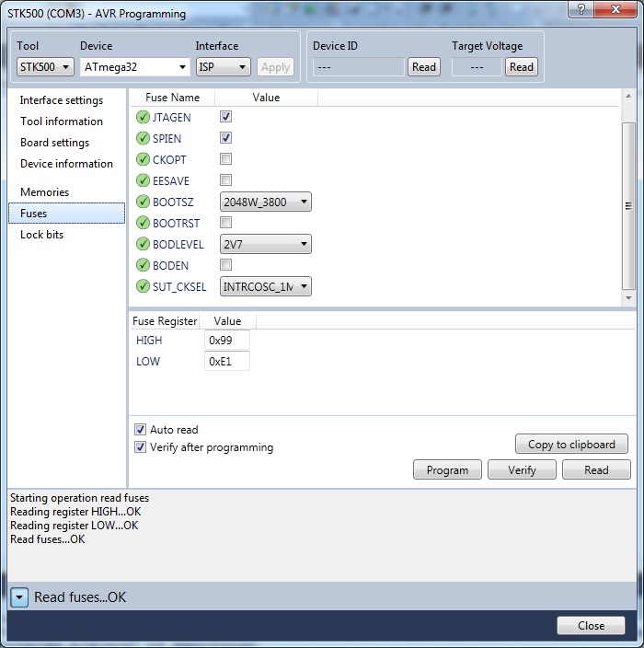Open Device information page
This screenshot has height=648, width=644.
(x=66, y=164)
